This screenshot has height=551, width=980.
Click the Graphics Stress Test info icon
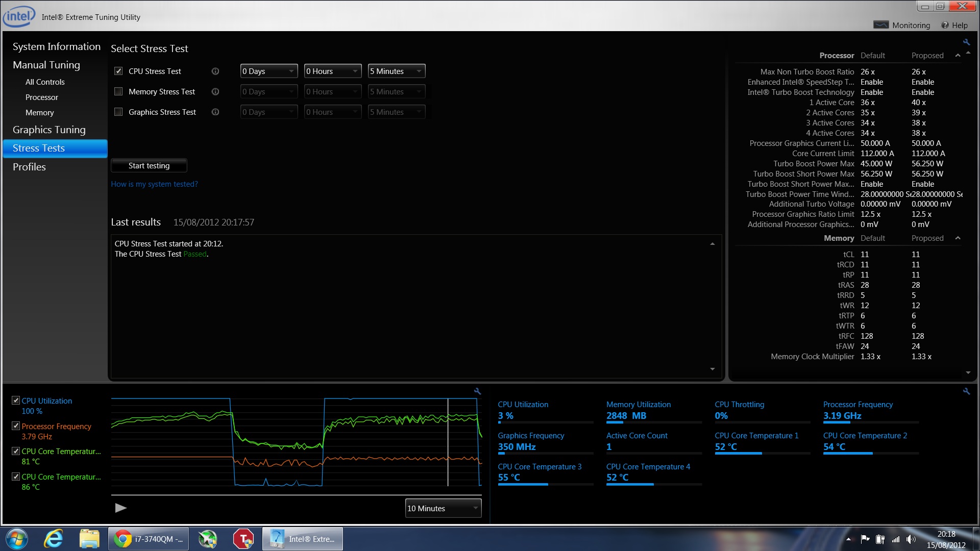215,112
